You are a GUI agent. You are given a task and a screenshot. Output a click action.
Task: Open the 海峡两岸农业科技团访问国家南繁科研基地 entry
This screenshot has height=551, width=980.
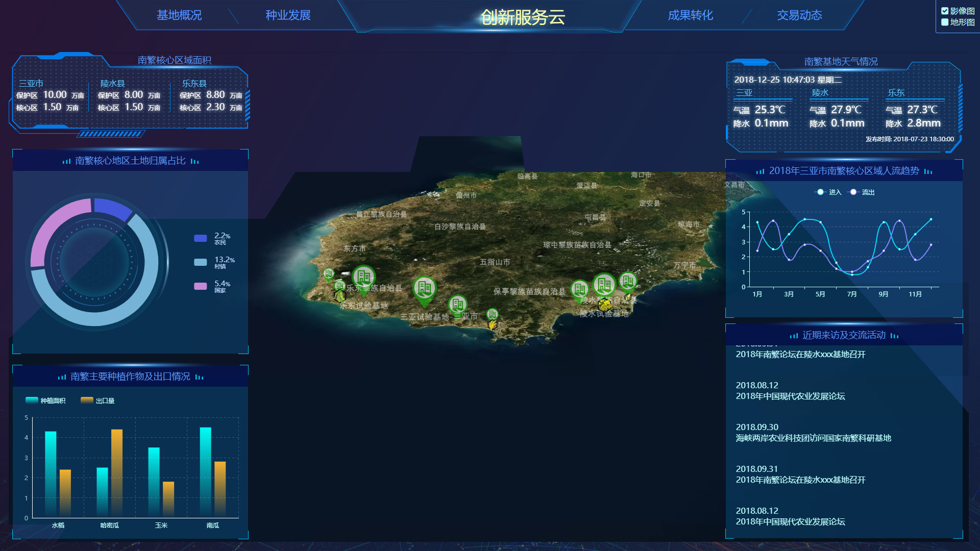coord(813,433)
